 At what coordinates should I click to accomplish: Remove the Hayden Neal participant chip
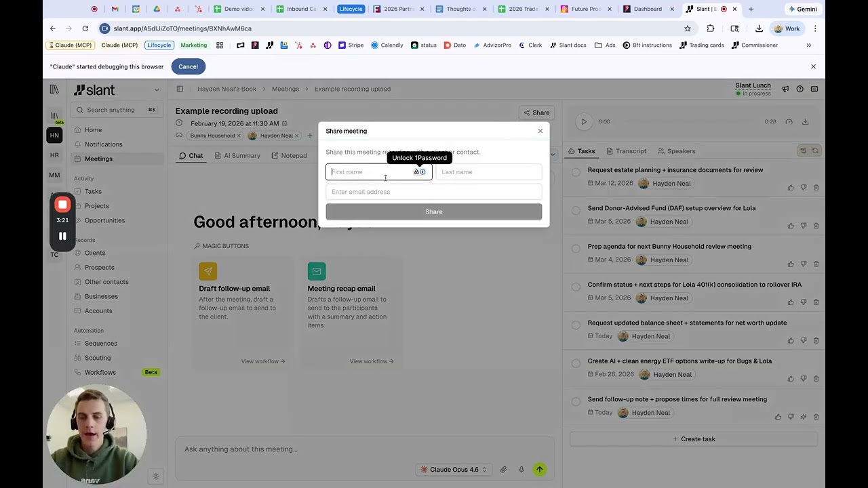coord(297,136)
